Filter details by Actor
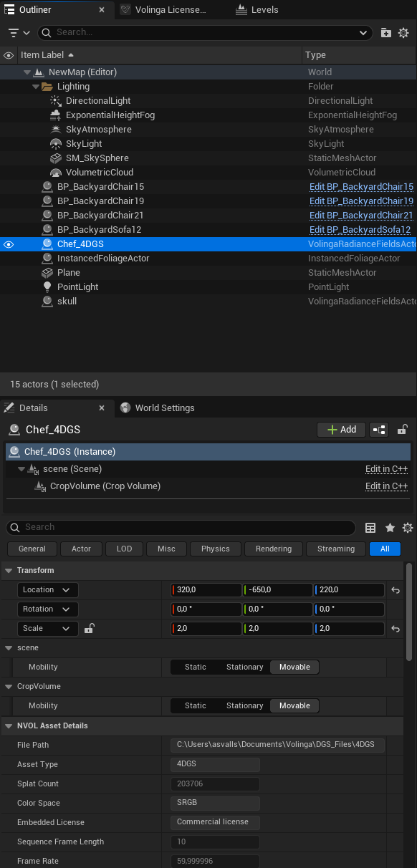Viewport: 417px width, 868px height. tap(81, 549)
